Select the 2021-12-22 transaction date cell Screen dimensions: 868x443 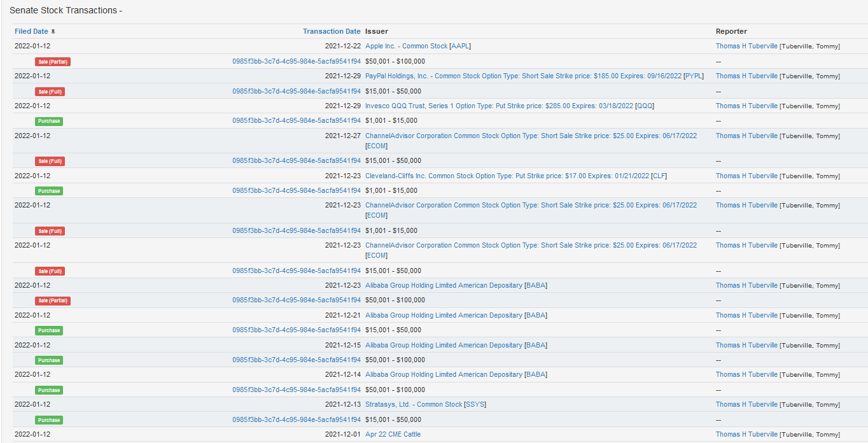coord(342,46)
